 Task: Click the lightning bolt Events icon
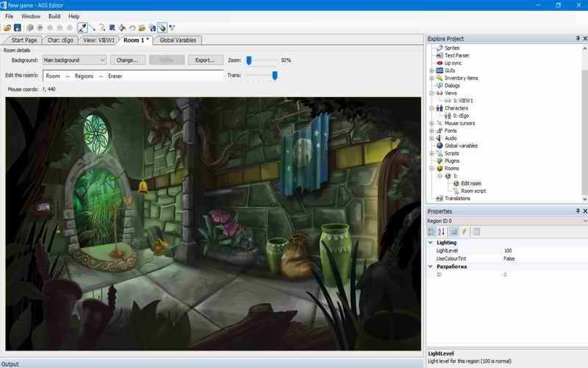[x=465, y=232]
